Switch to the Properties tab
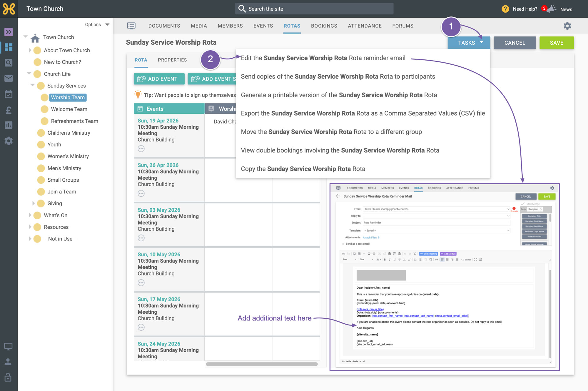The image size is (588, 391). coord(172,60)
